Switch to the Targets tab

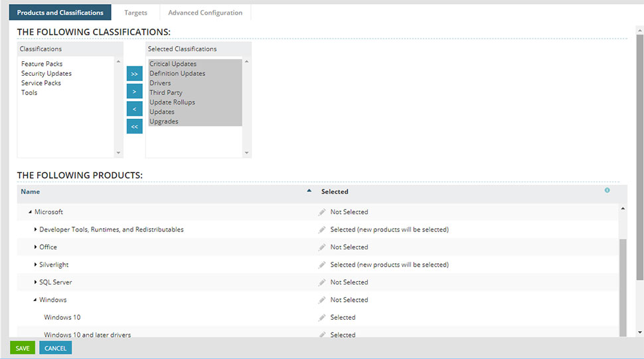pos(135,13)
